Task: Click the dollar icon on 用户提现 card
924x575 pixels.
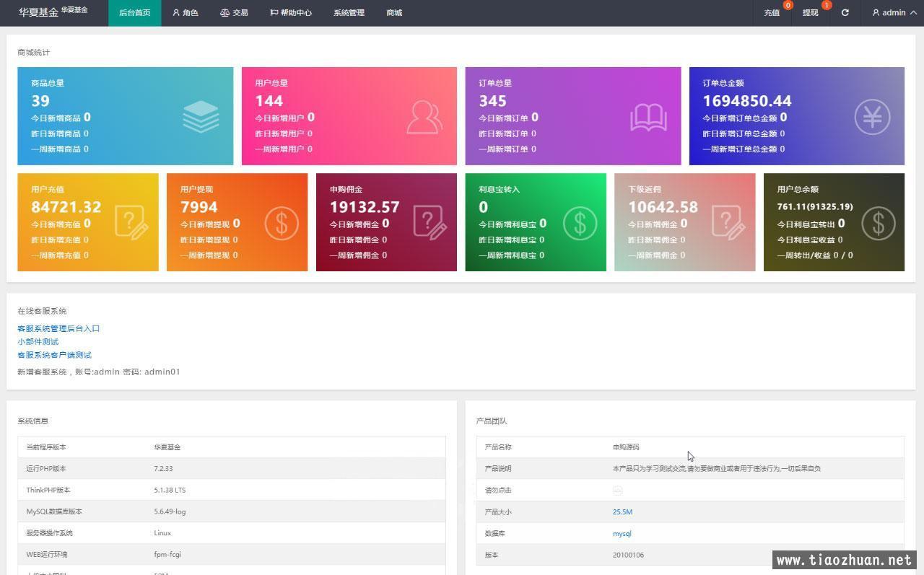Action: coord(281,223)
